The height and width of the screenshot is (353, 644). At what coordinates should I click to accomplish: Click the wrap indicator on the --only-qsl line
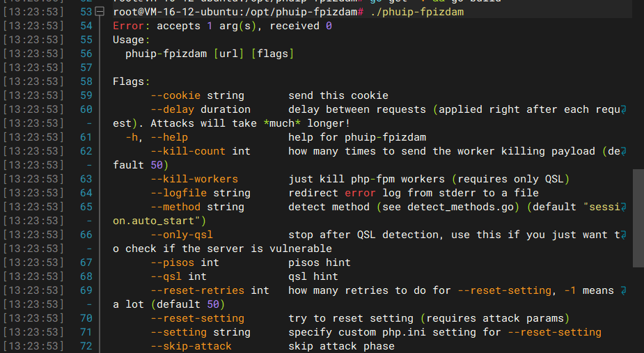tap(624, 235)
